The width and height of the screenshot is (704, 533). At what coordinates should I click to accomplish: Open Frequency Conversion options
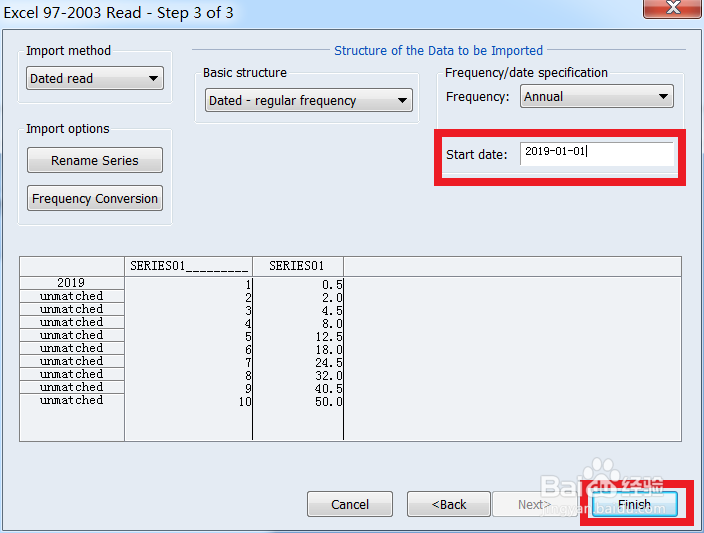(x=95, y=199)
